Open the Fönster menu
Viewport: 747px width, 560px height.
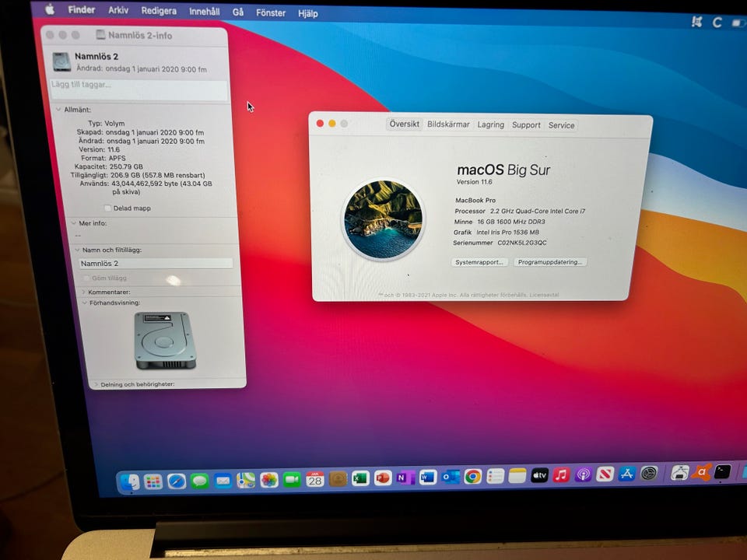click(x=271, y=13)
